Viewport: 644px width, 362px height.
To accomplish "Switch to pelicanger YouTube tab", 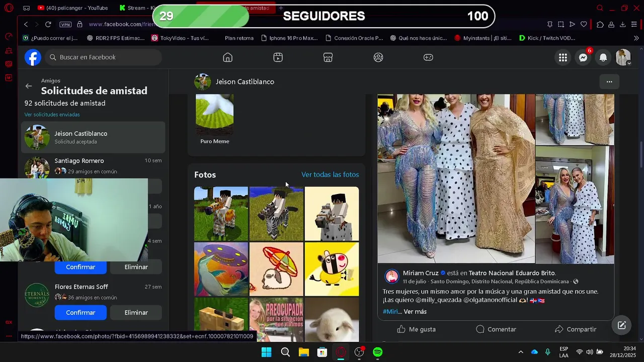I will point(73,8).
